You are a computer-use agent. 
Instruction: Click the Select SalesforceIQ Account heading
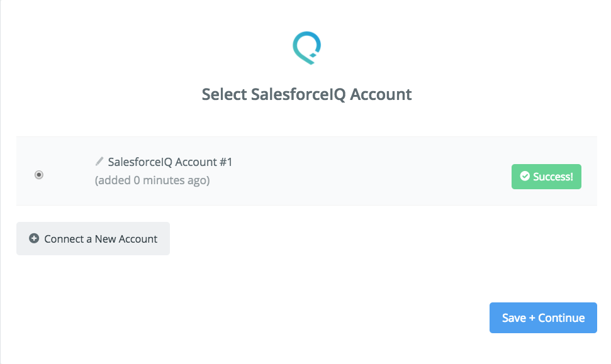click(306, 94)
